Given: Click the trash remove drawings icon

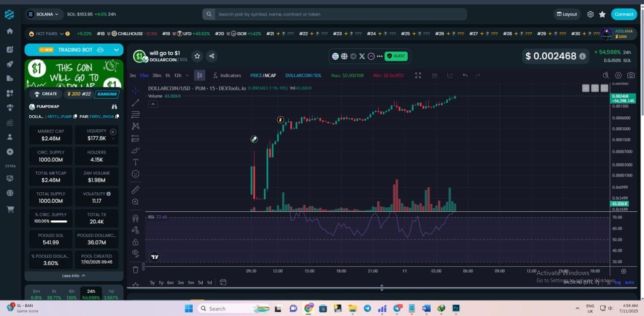Looking at the screenshot, I should [135, 270].
